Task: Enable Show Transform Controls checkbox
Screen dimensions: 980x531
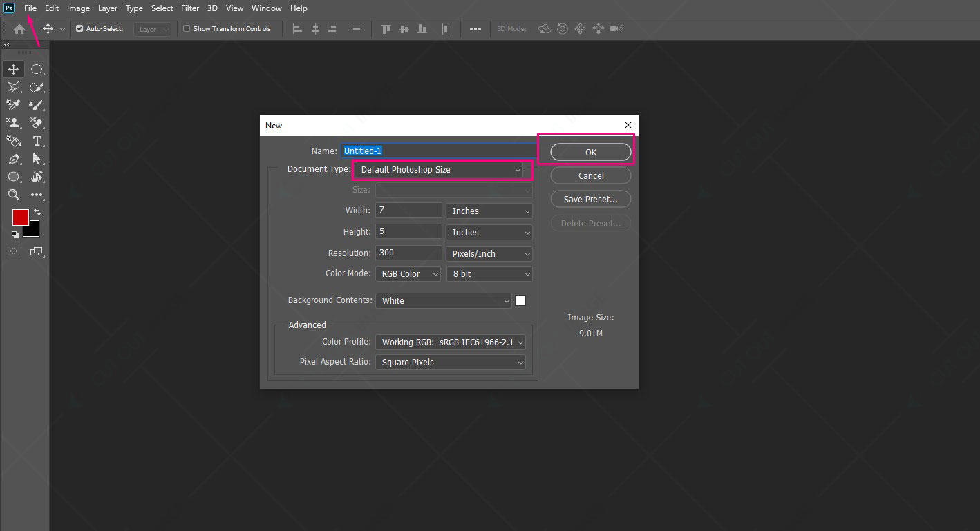Action: coord(187,29)
